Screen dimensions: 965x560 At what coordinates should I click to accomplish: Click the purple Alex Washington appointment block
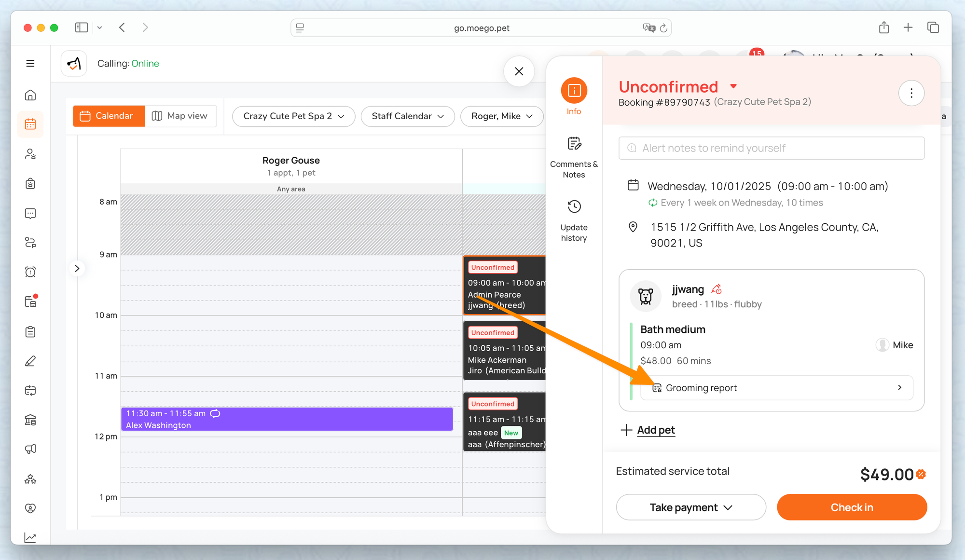click(x=287, y=419)
